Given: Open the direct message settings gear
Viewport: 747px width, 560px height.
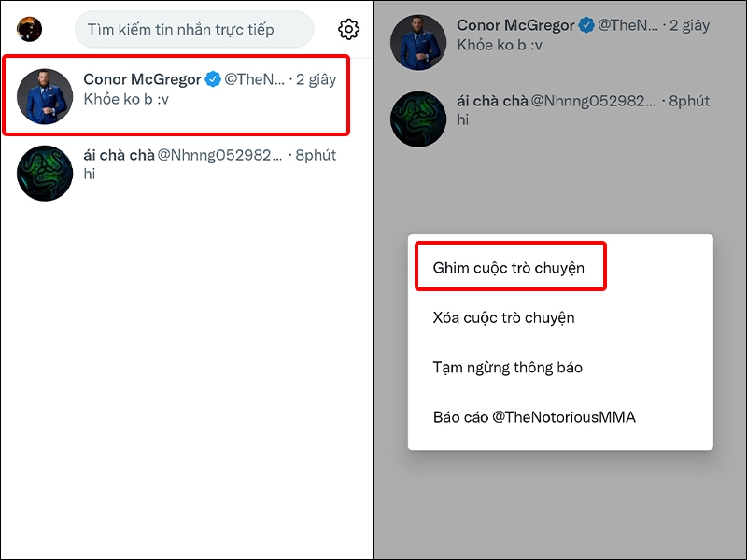Looking at the screenshot, I should click(347, 29).
